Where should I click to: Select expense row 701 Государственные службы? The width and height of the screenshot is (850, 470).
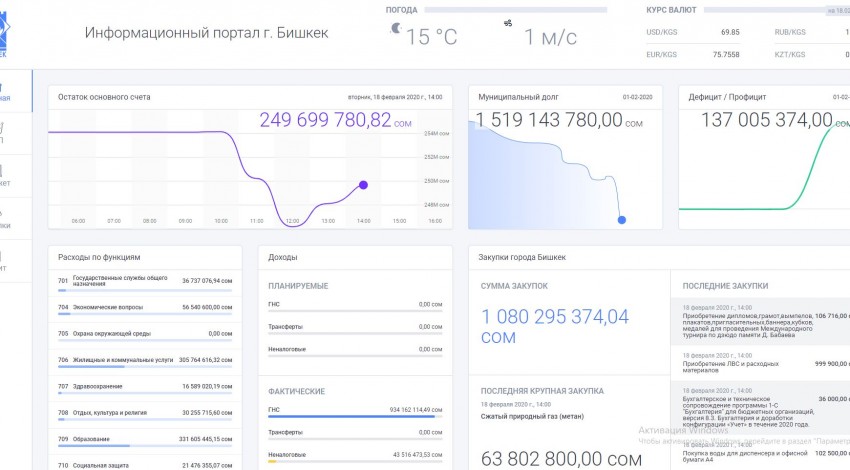pyautogui.click(x=144, y=282)
